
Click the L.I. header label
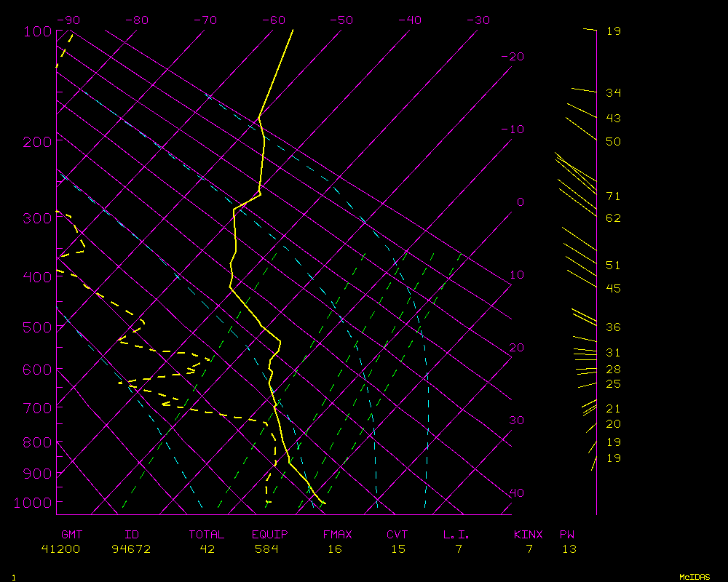tap(456, 535)
